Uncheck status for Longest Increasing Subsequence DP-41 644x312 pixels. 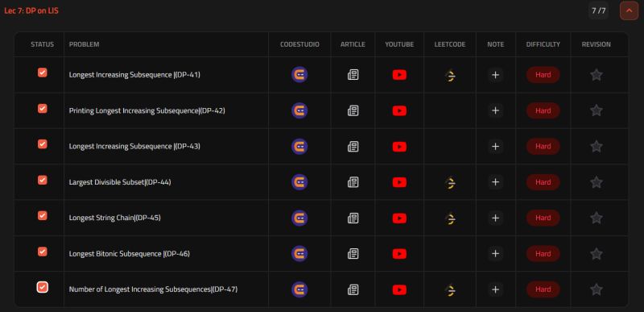pyautogui.click(x=43, y=73)
